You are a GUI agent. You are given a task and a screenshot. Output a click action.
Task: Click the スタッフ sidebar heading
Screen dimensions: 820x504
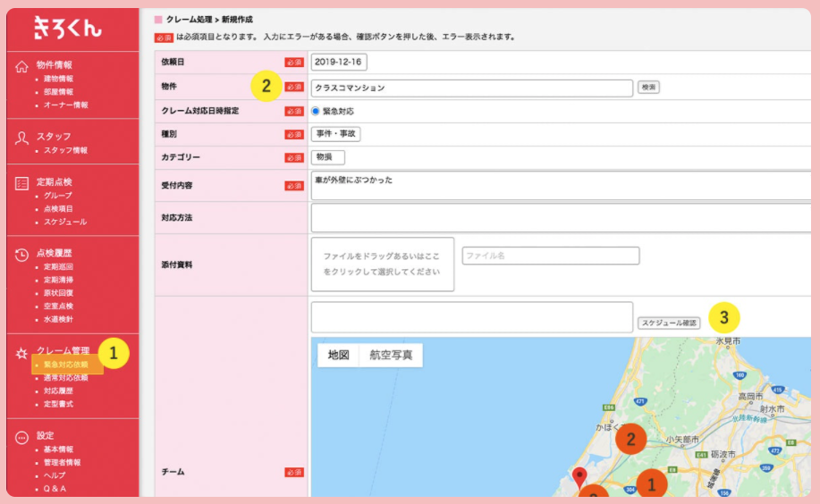(x=54, y=137)
